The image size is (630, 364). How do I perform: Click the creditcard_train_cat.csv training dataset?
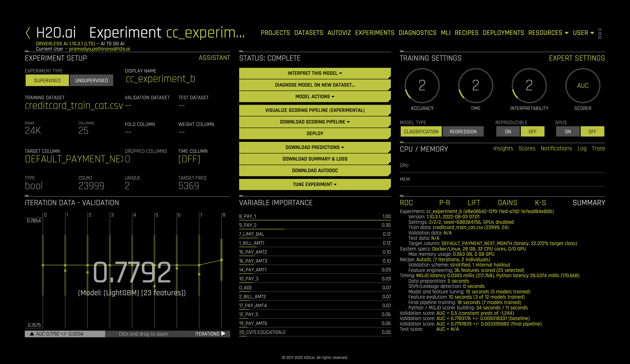pos(74,106)
